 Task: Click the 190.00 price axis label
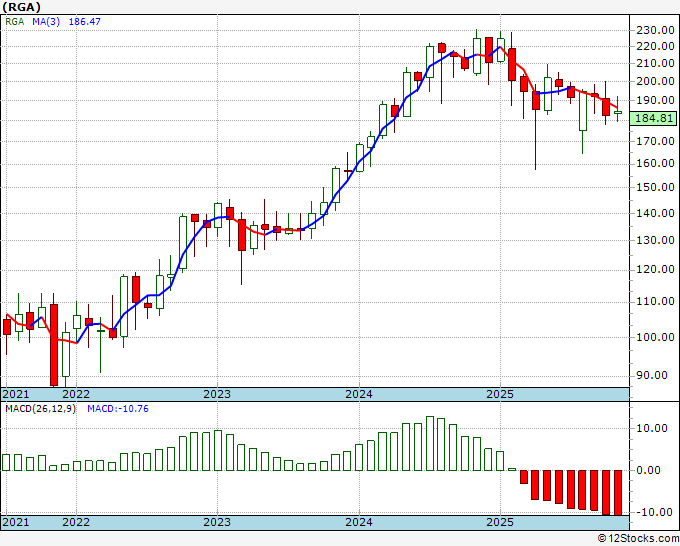point(655,100)
